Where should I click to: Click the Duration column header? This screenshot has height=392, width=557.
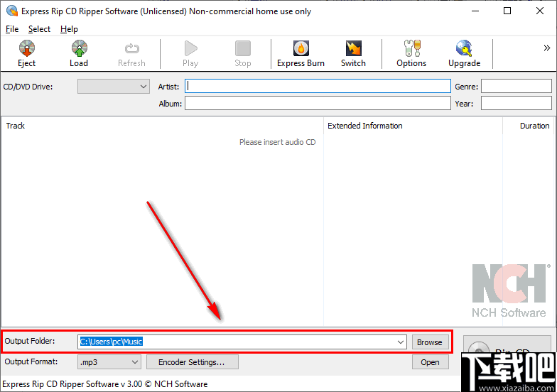pyautogui.click(x=534, y=126)
